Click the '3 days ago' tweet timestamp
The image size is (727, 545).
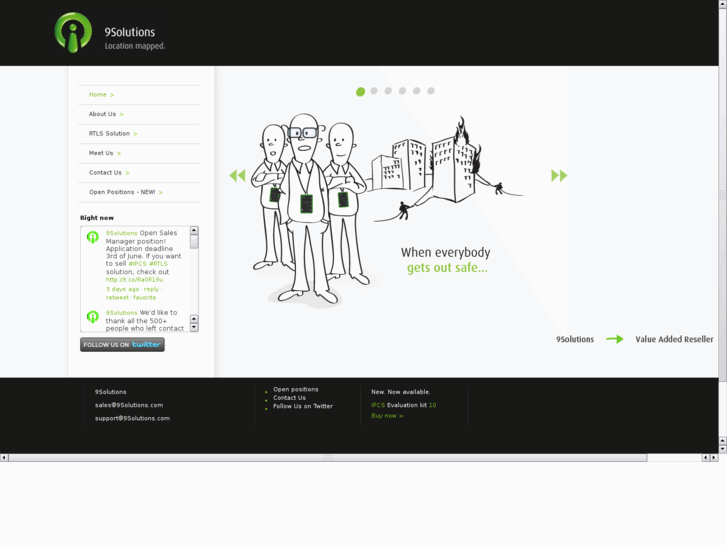[122, 289]
